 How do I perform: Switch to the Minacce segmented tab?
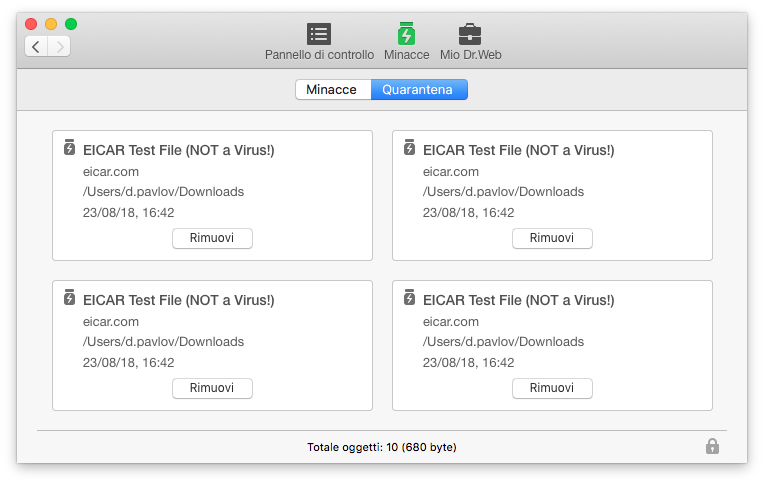(333, 90)
